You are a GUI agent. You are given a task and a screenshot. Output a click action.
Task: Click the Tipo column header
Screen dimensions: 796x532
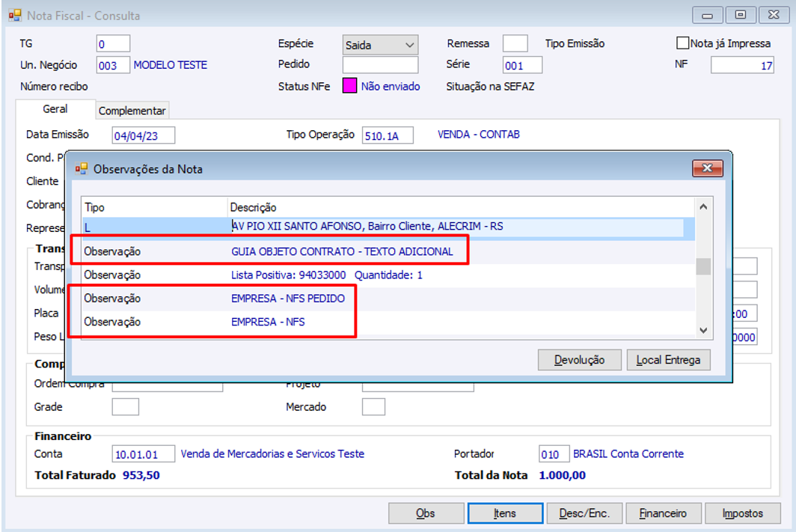(154, 207)
